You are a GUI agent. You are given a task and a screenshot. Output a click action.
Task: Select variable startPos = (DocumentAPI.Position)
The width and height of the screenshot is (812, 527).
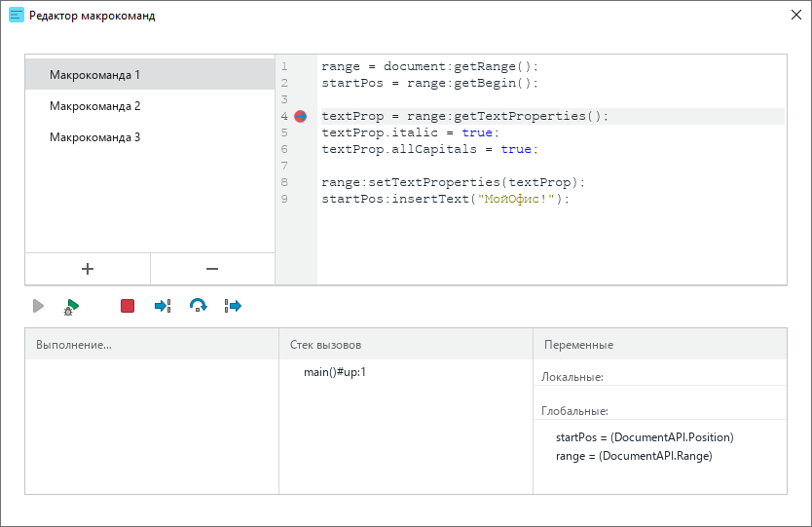tap(645, 436)
